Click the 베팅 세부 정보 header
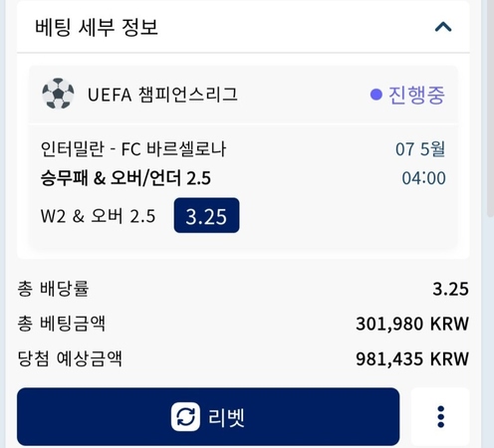This screenshot has height=448, width=494. (97, 27)
